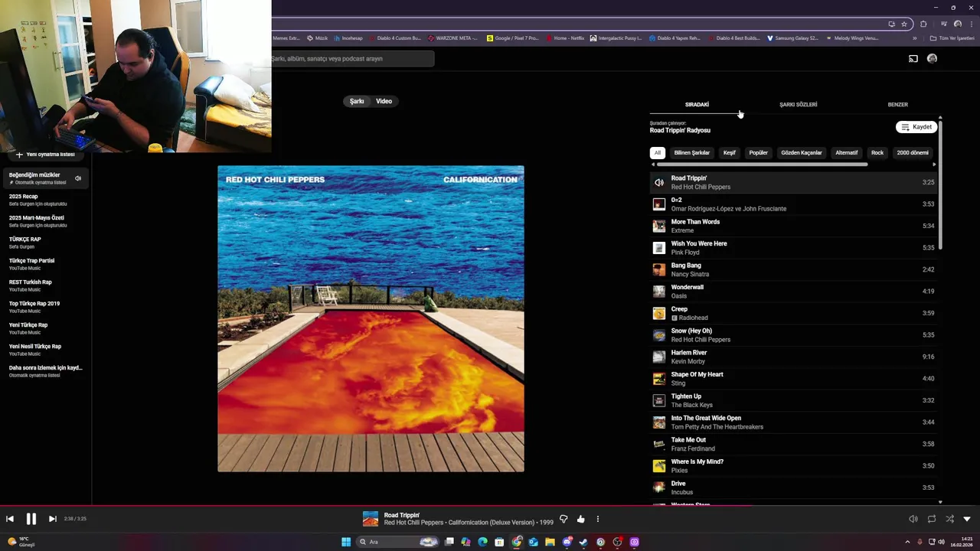980x551 pixels.
Task: Play Harlem River by Kevin Morby
Action: click(793, 357)
